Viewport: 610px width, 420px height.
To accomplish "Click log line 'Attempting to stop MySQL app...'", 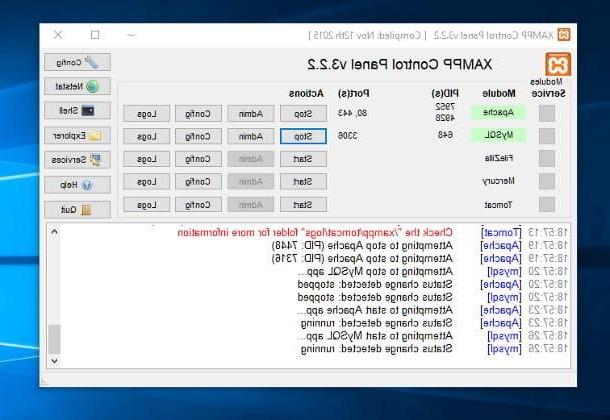I will pyautogui.click(x=375, y=271).
